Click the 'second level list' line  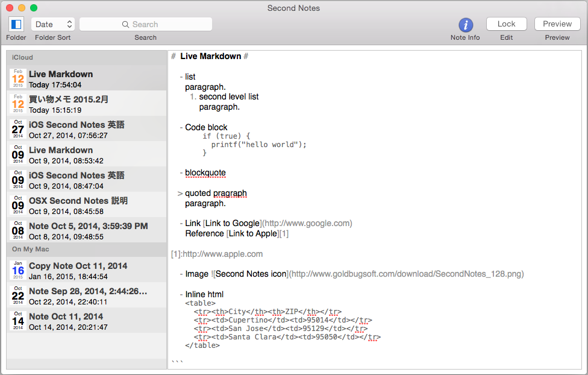tap(229, 97)
